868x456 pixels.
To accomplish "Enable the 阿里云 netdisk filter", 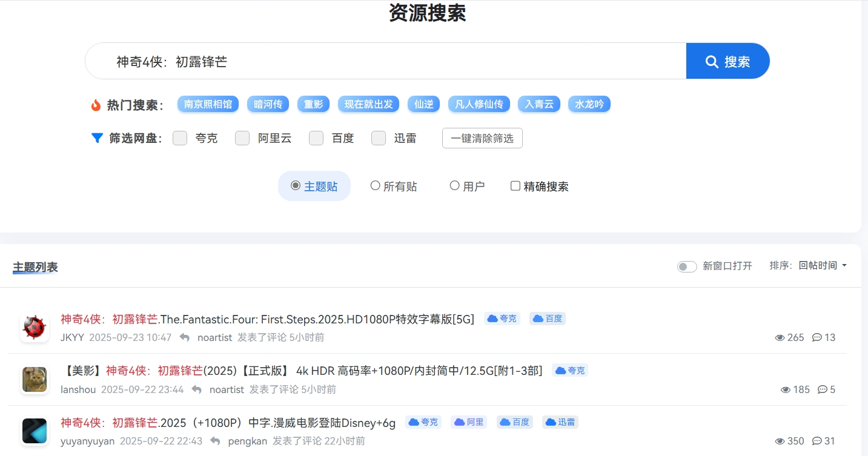I will [242, 138].
